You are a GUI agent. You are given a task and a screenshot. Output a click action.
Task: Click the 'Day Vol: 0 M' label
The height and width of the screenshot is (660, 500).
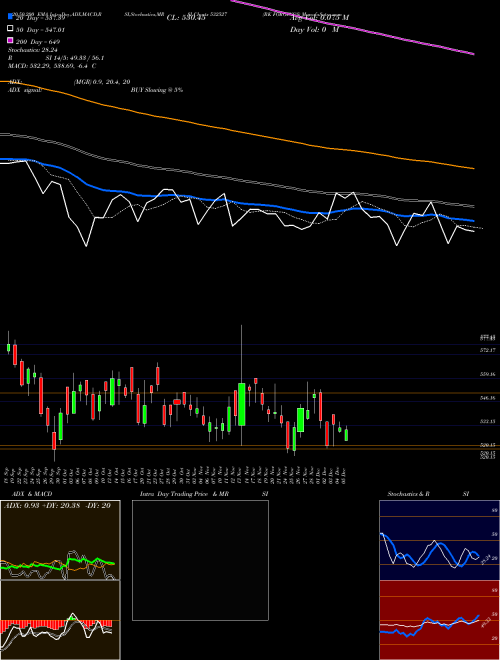[x=314, y=30]
